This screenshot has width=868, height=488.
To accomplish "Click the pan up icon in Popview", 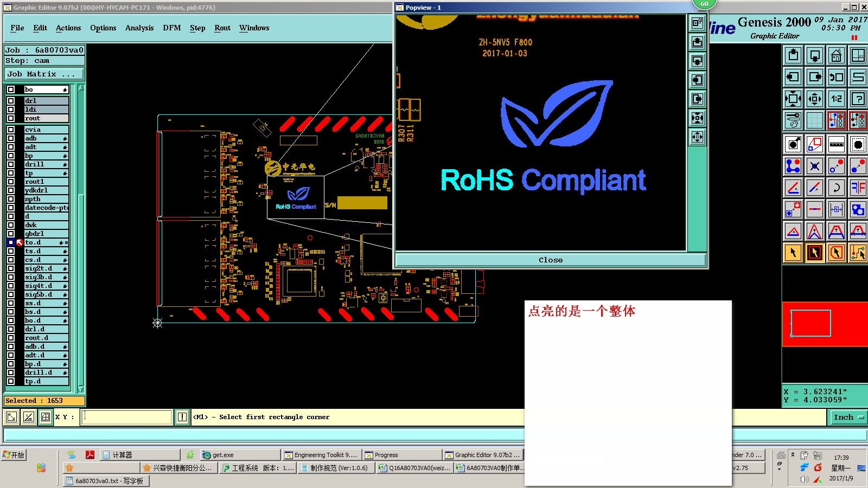I will 698,42.
